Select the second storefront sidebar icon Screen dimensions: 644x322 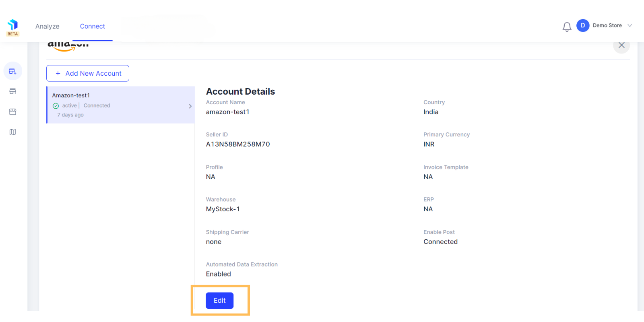[13, 91]
